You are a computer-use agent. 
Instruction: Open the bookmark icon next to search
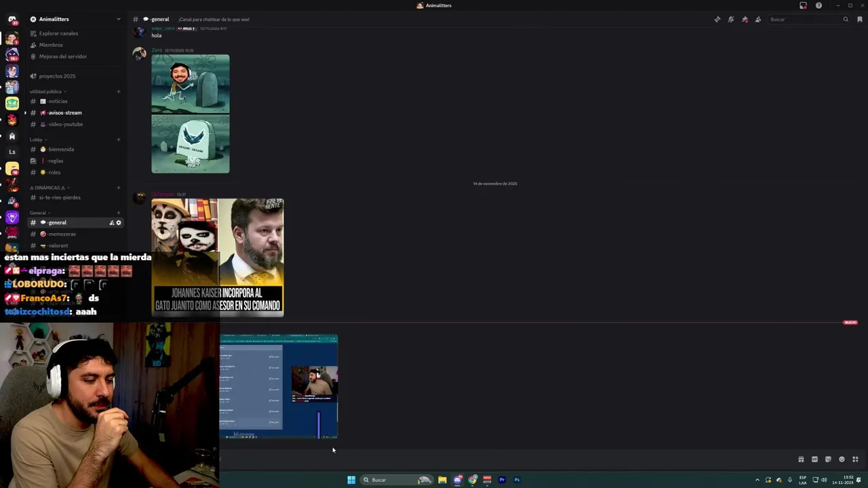[860, 19]
